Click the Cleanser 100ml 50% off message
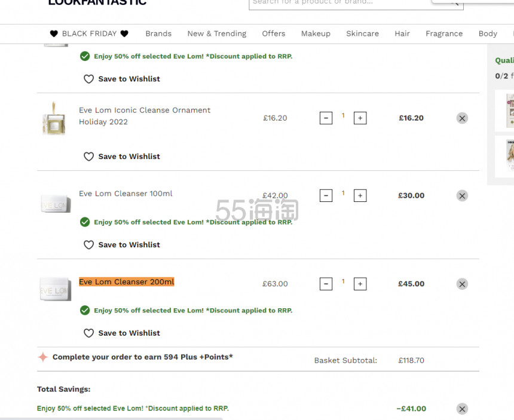514x420 pixels. (x=193, y=222)
